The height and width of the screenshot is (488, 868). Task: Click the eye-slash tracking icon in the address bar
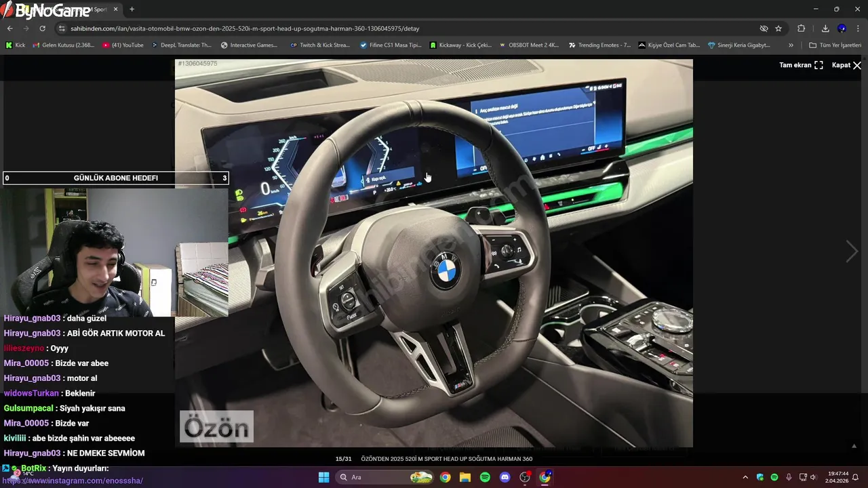point(764,28)
